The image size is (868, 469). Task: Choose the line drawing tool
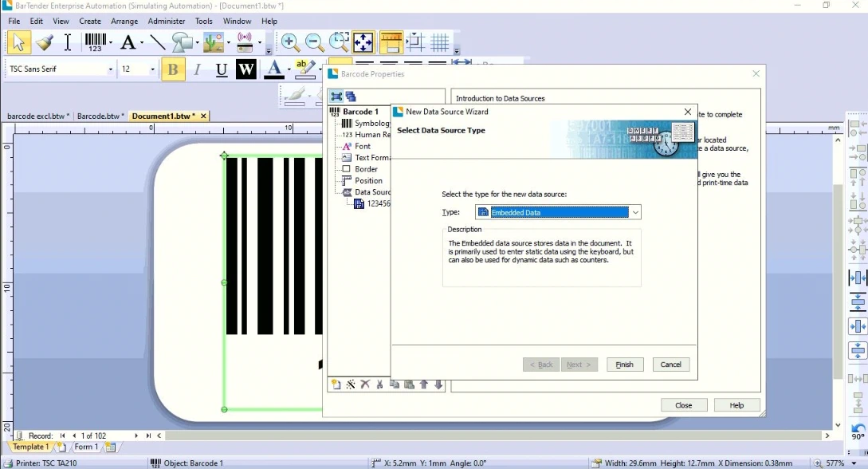[157, 42]
